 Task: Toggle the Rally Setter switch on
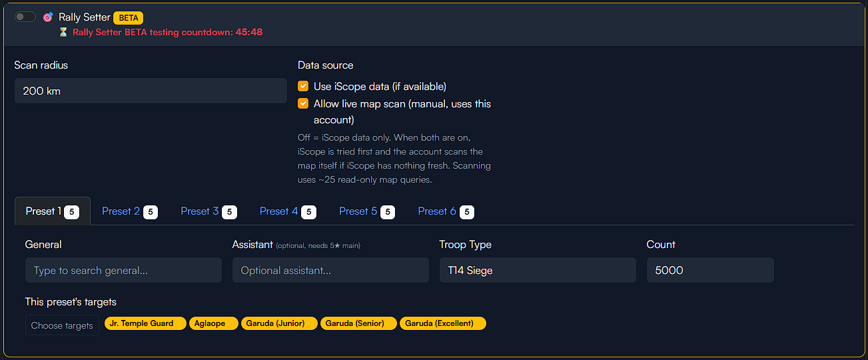(x=25, y=17)
